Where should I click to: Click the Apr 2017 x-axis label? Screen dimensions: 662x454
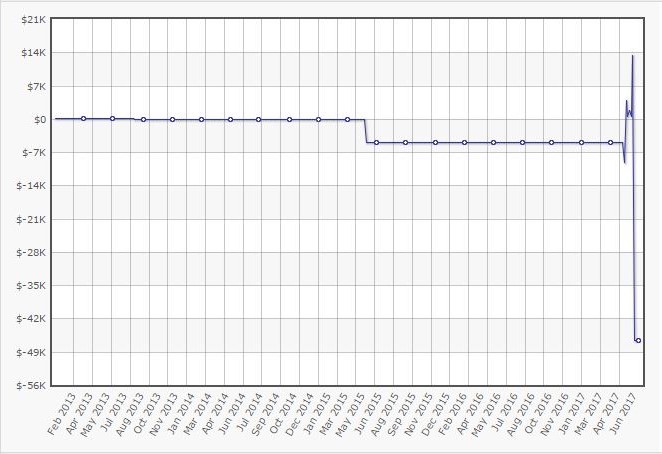[606, 414]
